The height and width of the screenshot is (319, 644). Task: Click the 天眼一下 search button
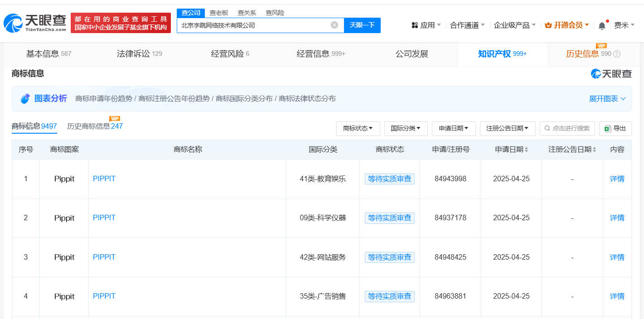pyautogui.click(x=362, y=25)
